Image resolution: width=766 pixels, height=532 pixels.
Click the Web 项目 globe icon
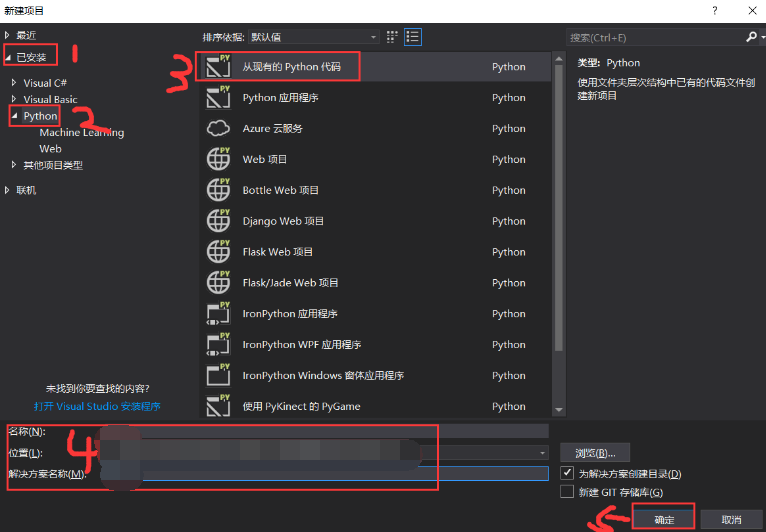[x=218, y=159]
